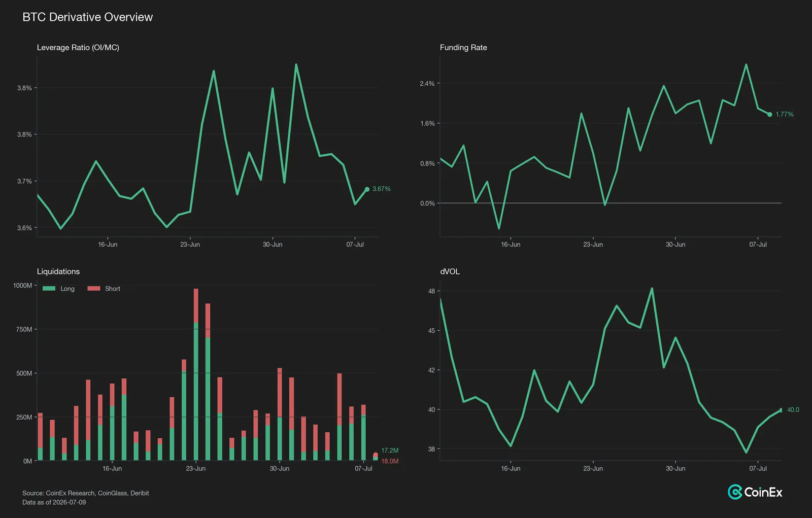The width and height of the screenshot is (812, 518).
Task: Click 30-Jun tick on the Liquidations chart
Action: pyautogui.click(x=280, y=469)
